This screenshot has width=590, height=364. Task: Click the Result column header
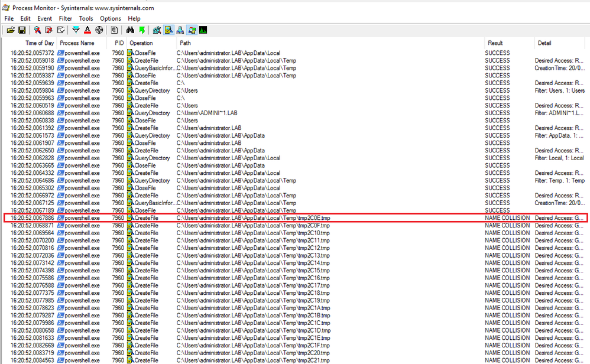pyautogui.click(x=495, y=43)
